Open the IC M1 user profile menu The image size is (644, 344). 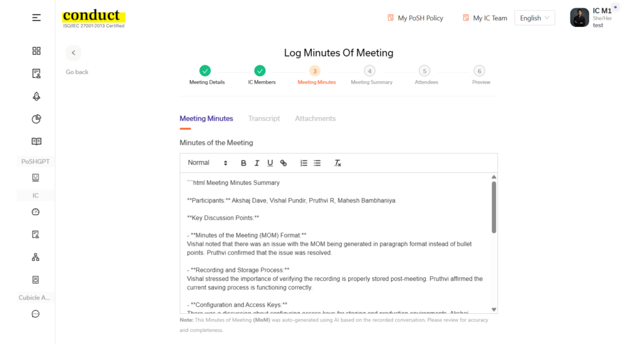(594, 18)
